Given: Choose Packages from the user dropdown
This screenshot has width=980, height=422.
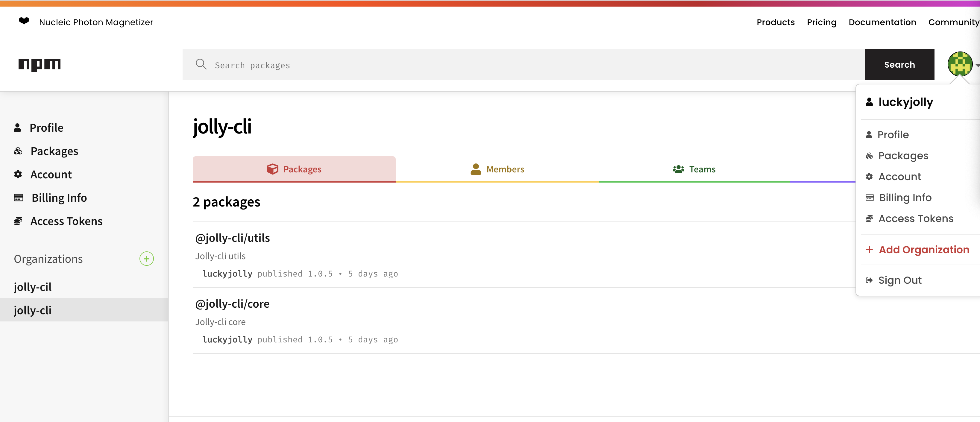Looking at the screenshot, I should click(903, 156).
